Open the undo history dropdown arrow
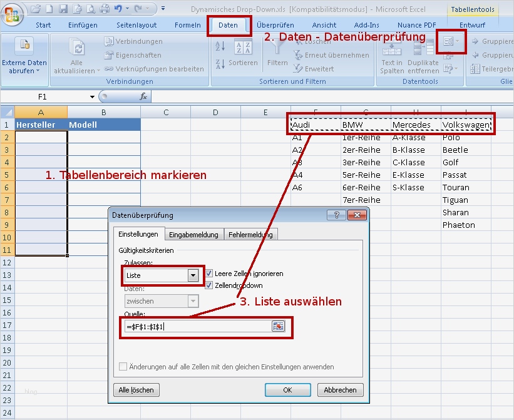The width and height of the screenshot is (514, 420). 127,9
